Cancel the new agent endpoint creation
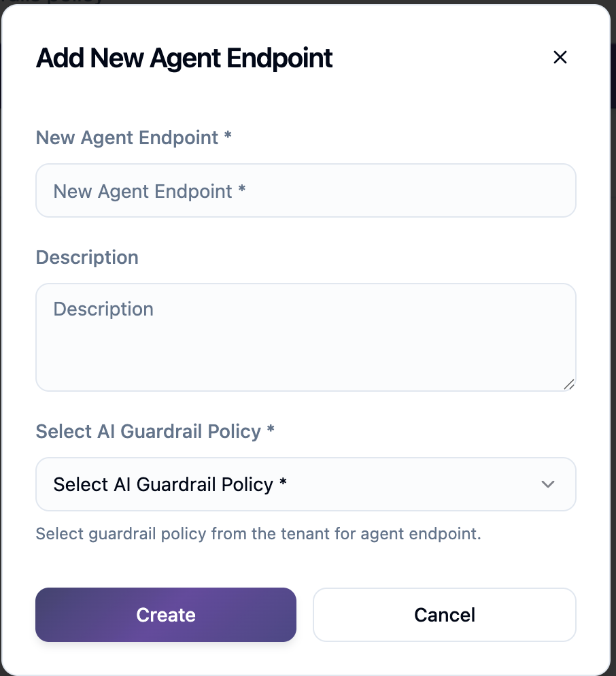Viewport: 616px width, 676px height. pyautogui.click(x=444, y=614)
